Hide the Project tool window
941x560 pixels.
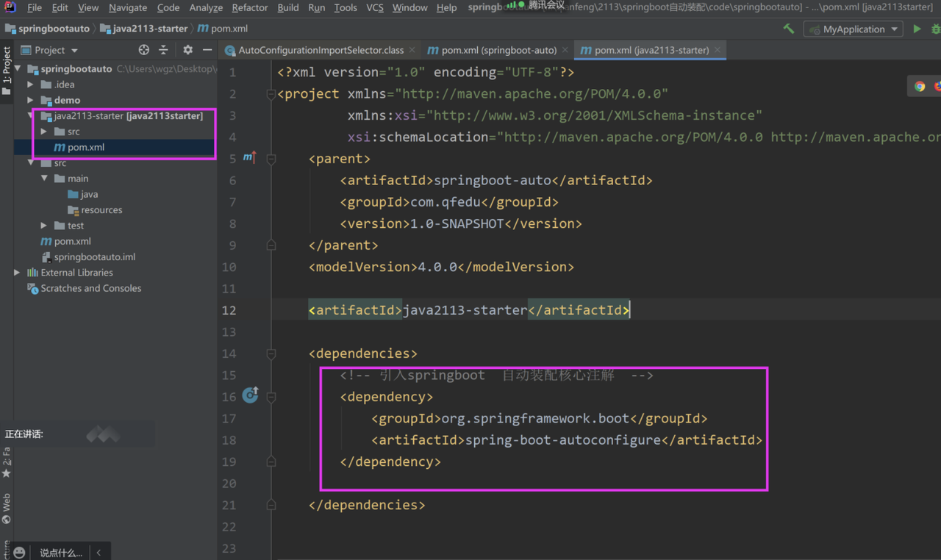click(207, 50)
